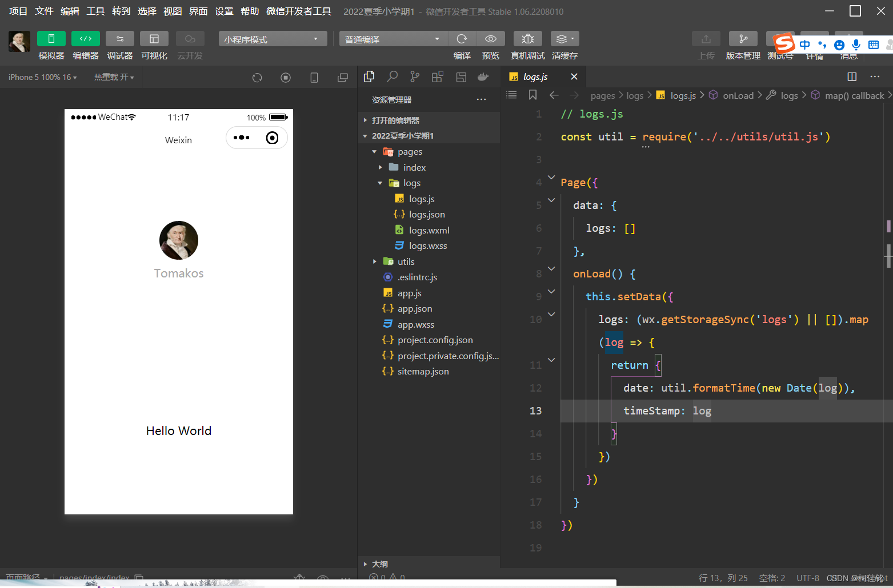893x588 pixels.
Task: Open the mini program mode dropdown
Action: point(273,39)
